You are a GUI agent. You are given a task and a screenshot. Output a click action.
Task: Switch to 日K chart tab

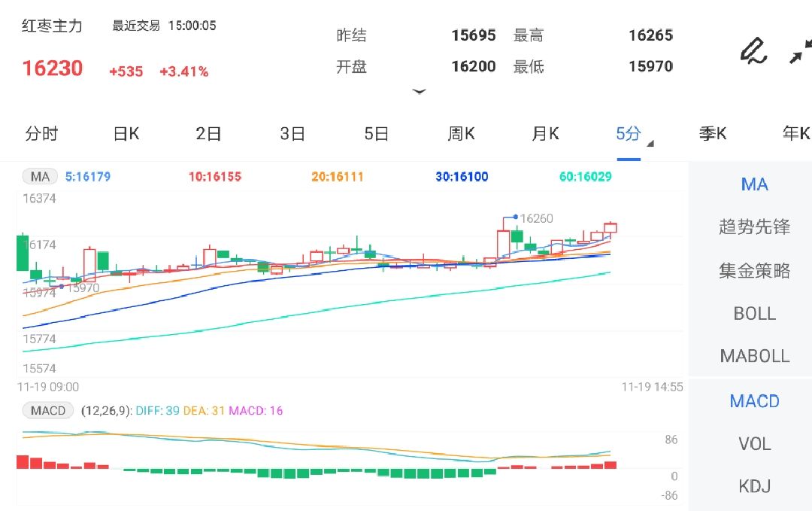[126, 134]
